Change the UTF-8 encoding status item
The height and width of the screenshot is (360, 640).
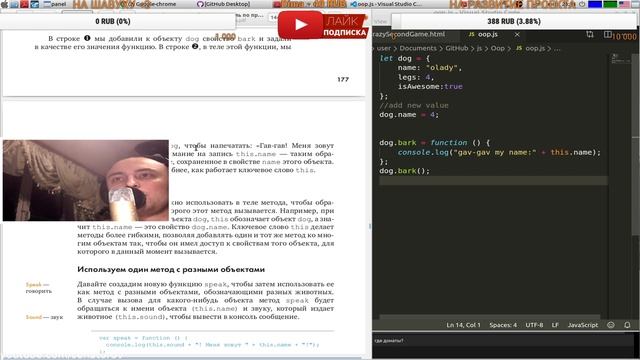(534, 325)
